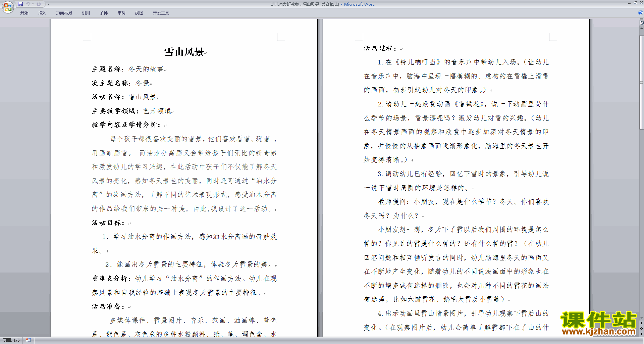
Task: Go to previous page browse button
Action: point(641,324)
